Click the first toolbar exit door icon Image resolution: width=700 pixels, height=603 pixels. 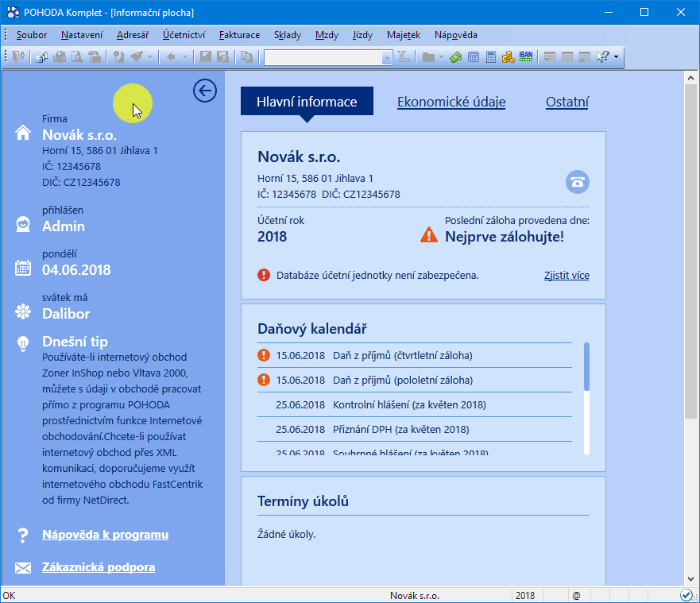click(18, 56)
